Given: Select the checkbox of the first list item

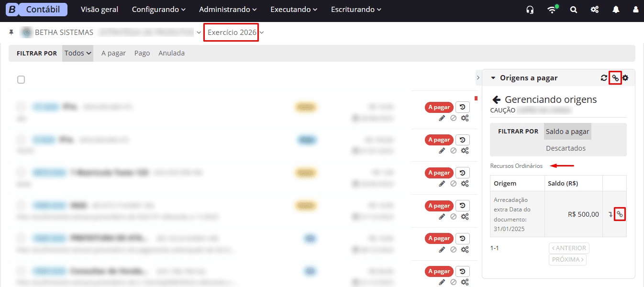Looking at the screenshot, I should pyautogui.click(x=20, y=107).
